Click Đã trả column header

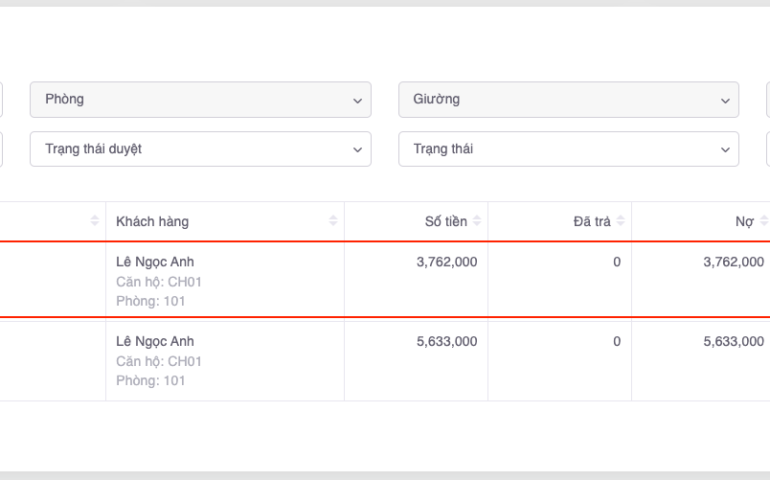pyautogui.click(x=591, y=221)
